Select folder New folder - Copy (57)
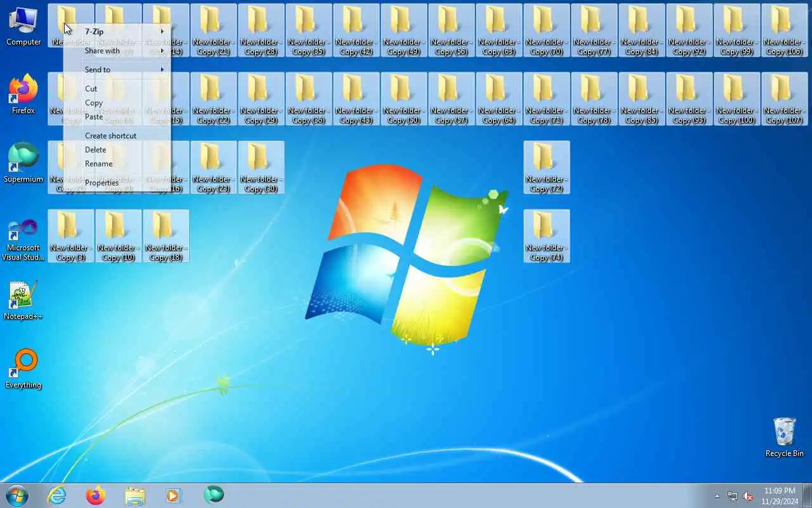This screenshot has width=812, height=508. [x=452, y=99]
